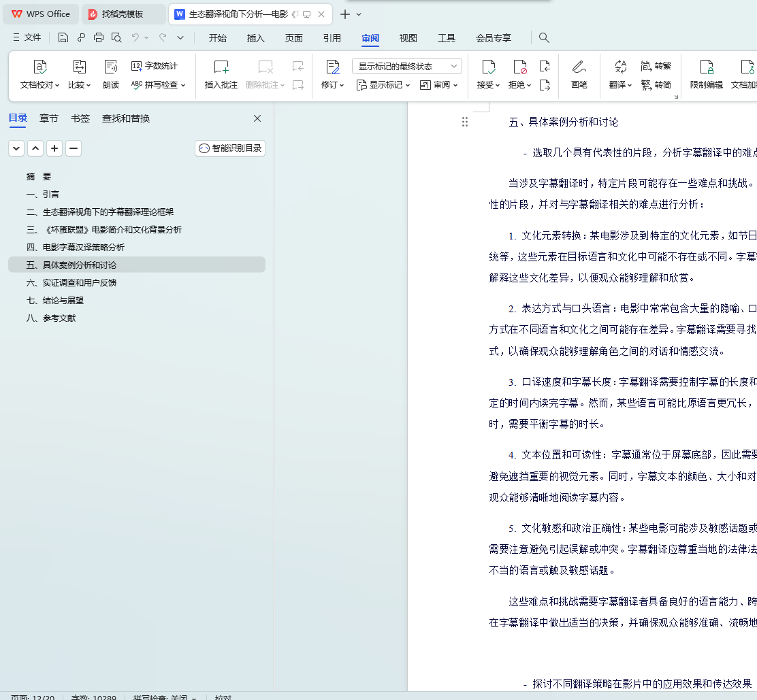Open the 显示标记 dropdown

click(x=383, y=85)
